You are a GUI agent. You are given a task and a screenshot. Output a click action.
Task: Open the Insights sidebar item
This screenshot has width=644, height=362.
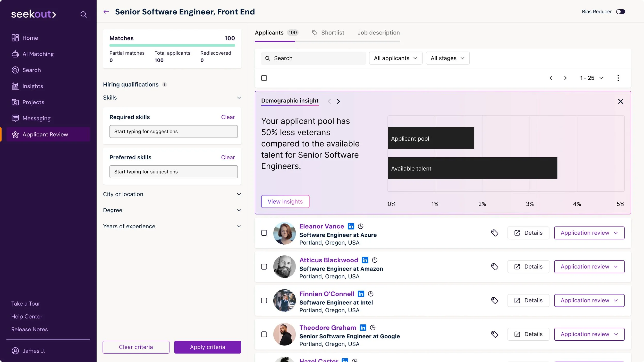(32, 86)
